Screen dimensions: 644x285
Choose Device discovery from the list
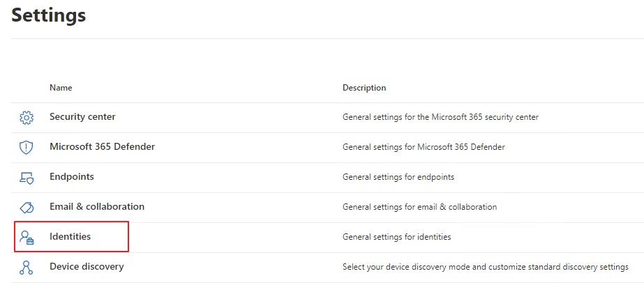pyautogui.click(x=87, y=267)
